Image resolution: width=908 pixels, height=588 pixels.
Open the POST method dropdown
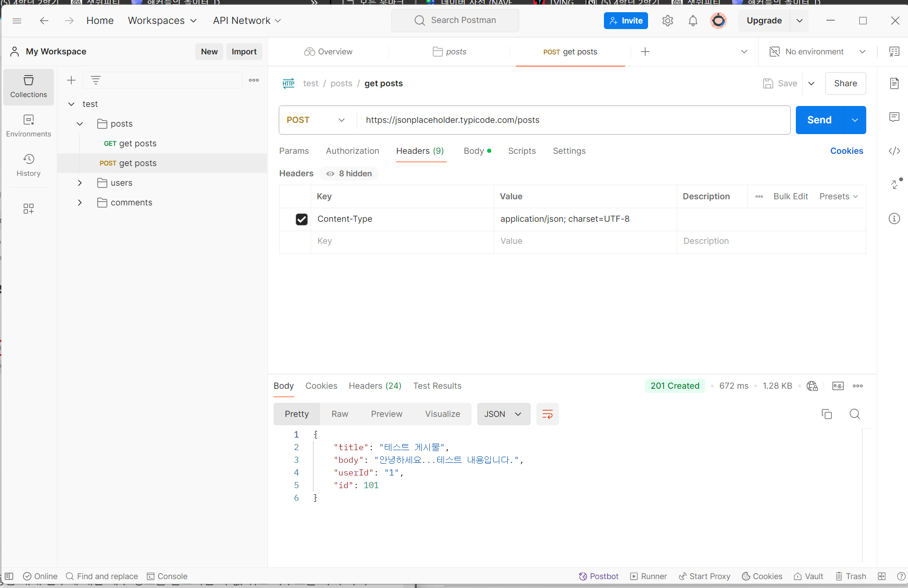[x=316, y=120]
